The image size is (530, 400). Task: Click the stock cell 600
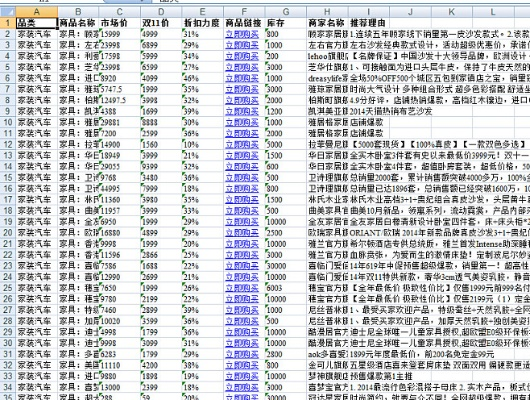[286, 166]
